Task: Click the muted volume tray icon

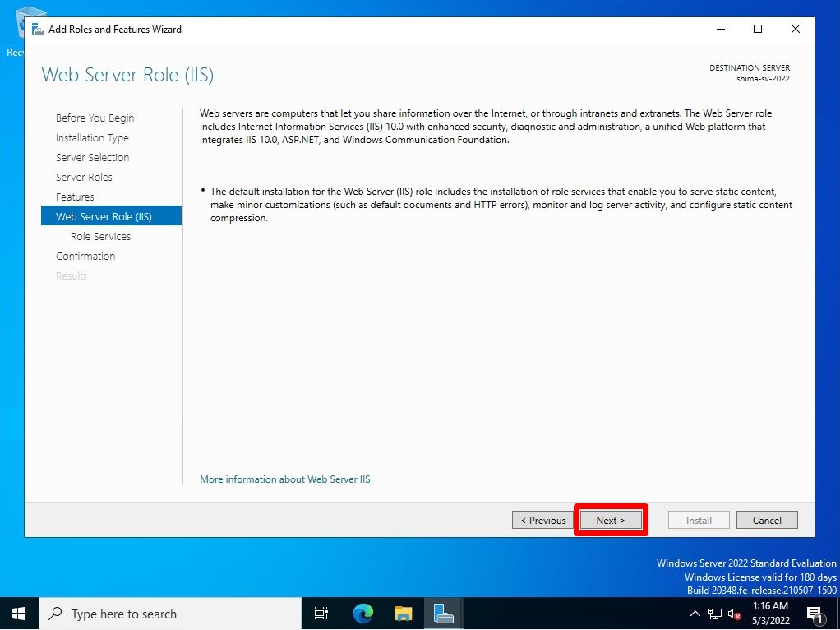Action: 734,614
